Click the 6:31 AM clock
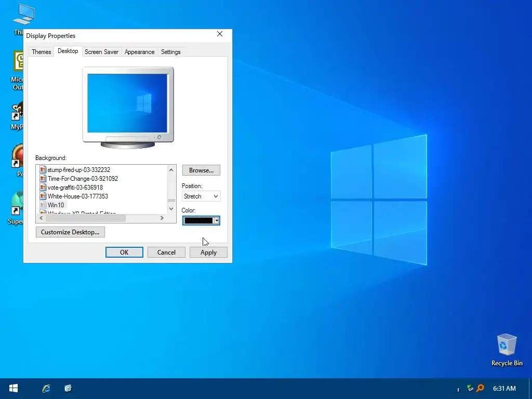This screenshot has height=399, width=532. tap(504, 388)
